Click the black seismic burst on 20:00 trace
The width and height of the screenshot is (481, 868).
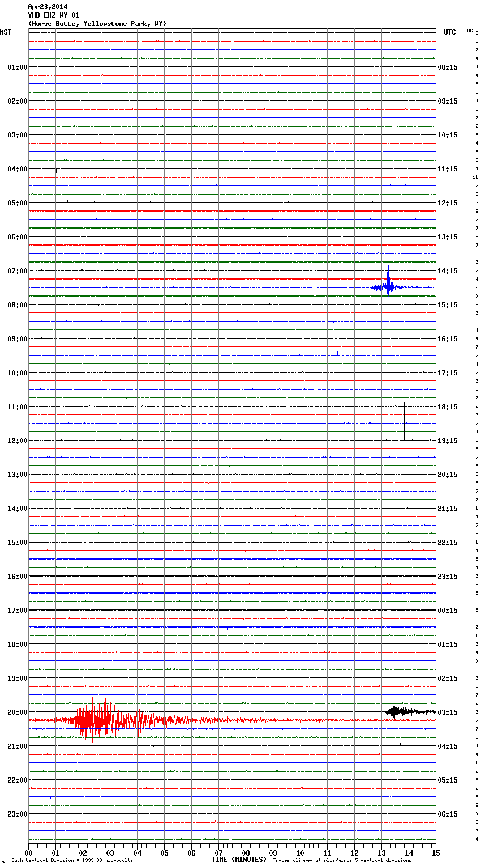[399, 711]
